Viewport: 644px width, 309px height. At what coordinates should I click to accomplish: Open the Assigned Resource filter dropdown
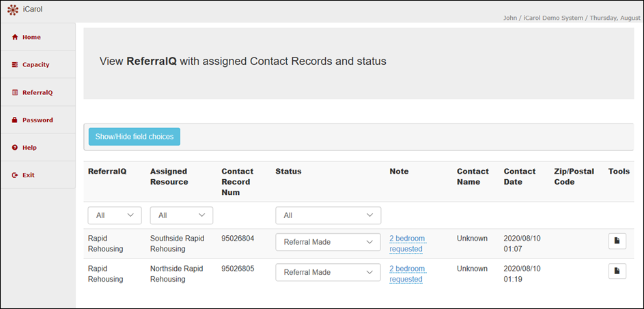click(x=181, y=215)
